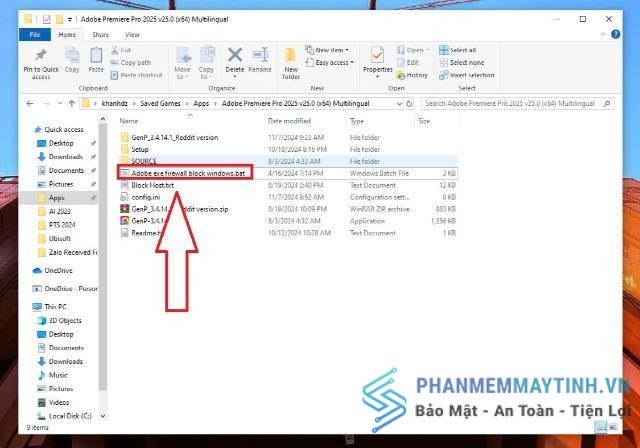Go up one folder level arrow
640x448 pixels.
[x=72, y=104]
